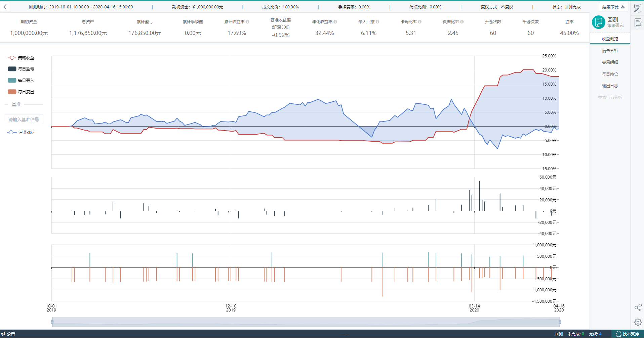Click the left handle of date range slider
Image resolution: width=644 pixels, height=338 pixels.
click(52, 322)
